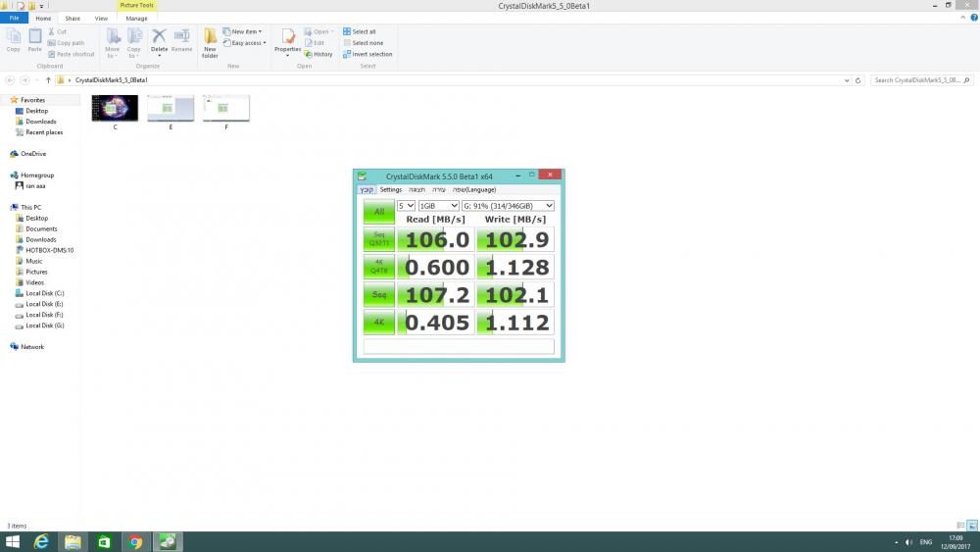Open the Language menu in CrystalDiskMark
The width and height of the screenshot is (980, 552).
coord(474,189)
